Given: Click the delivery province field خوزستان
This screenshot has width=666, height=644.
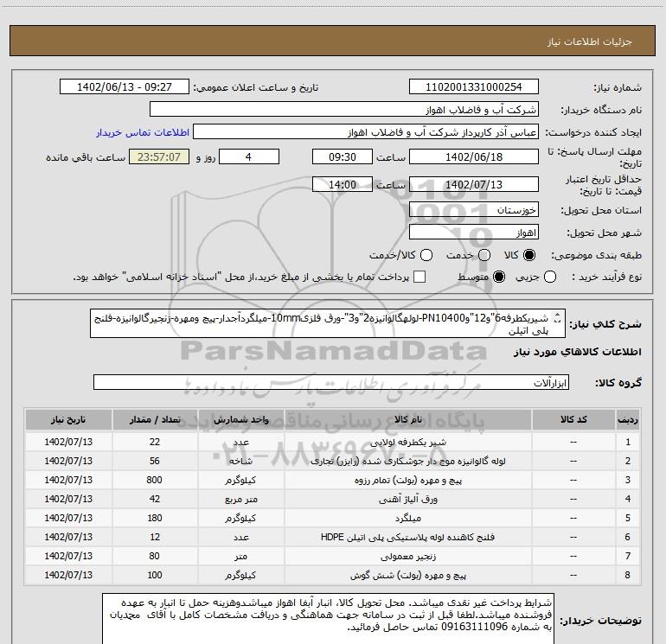Looking at the screenshot, I should (474, 210).
